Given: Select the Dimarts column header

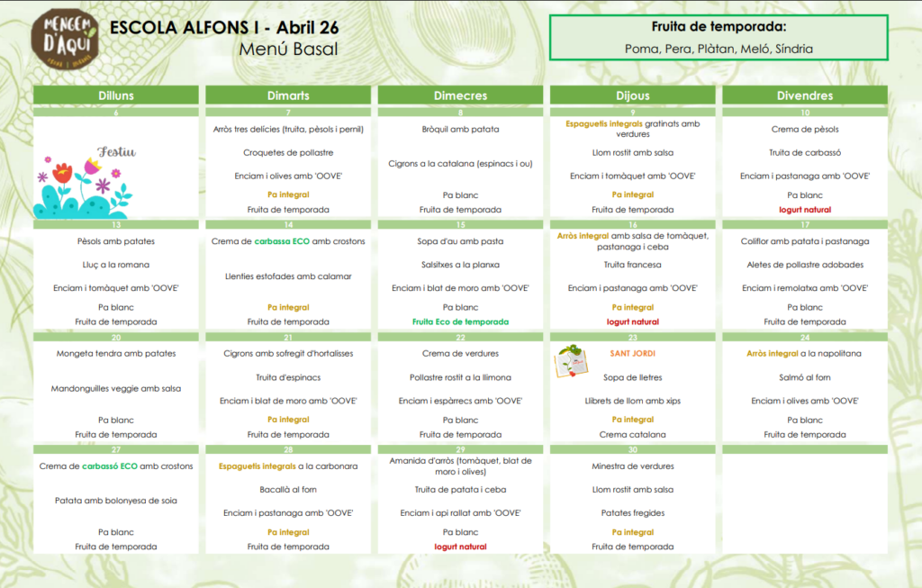Looking at the screenshot, I should [288, 95].
